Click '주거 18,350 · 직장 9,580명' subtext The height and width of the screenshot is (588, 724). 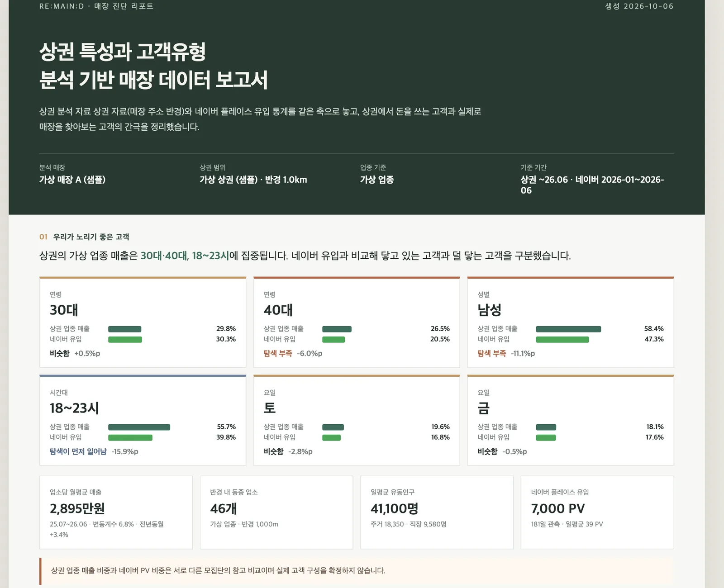point(409,524)
